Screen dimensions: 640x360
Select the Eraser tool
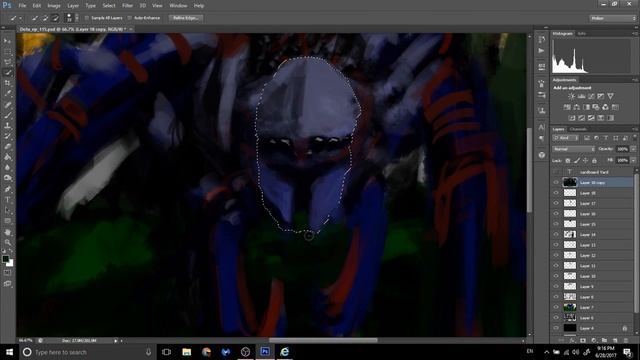coord(7,147)
